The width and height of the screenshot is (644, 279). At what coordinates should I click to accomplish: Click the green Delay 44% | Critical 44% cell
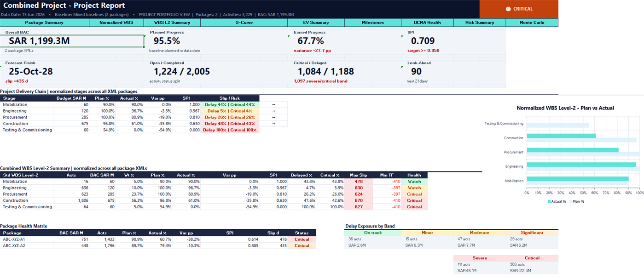230,105
